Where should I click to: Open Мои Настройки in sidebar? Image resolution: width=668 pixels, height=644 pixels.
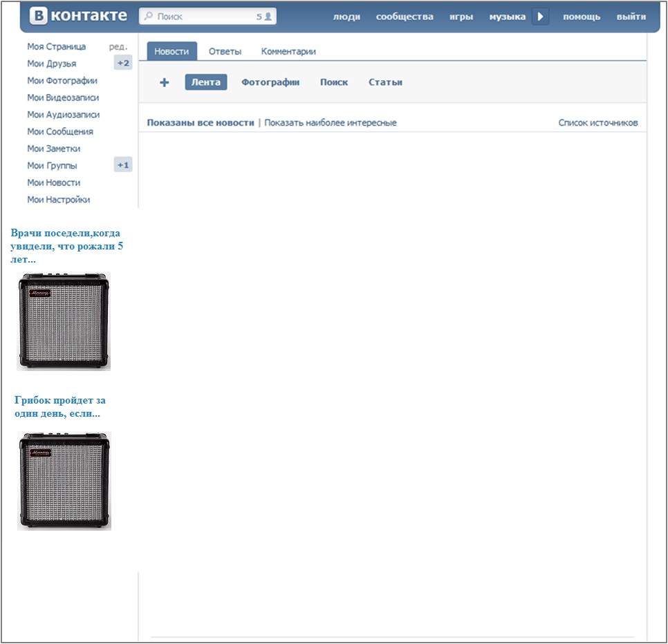[58, 200]
